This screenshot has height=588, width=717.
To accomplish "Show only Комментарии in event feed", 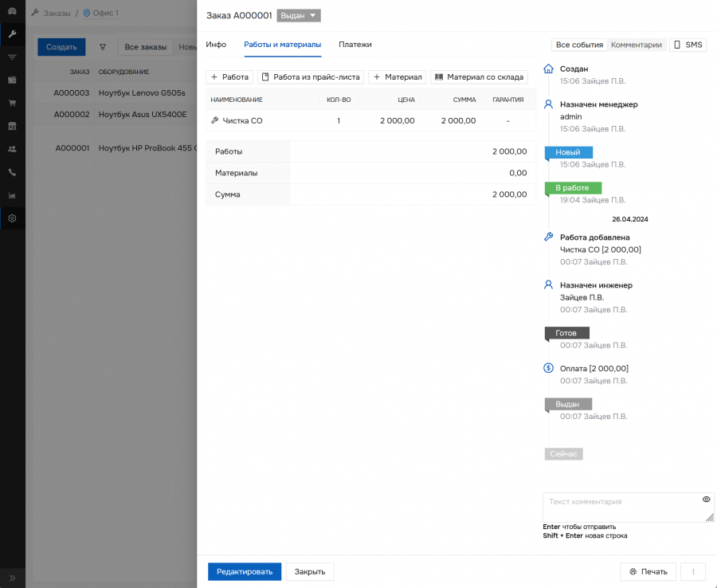I will pyautogui.click(x=636, y=45).
